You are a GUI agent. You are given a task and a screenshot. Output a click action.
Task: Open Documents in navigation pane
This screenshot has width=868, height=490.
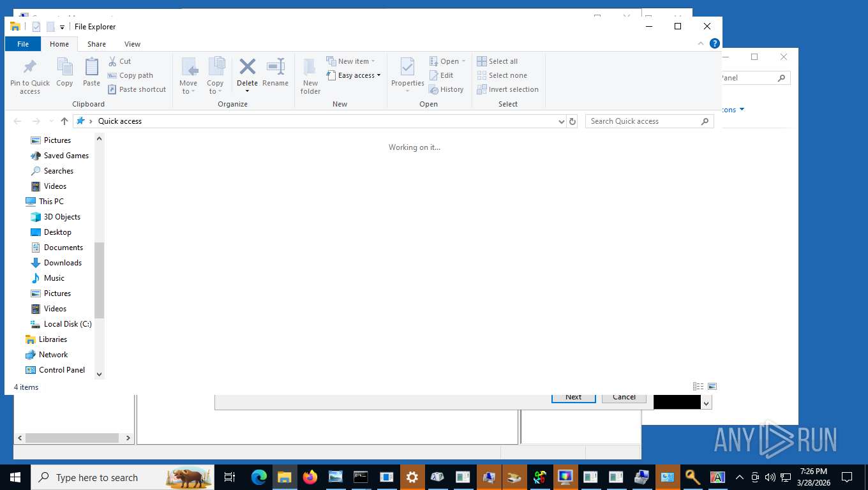[63, 248]
